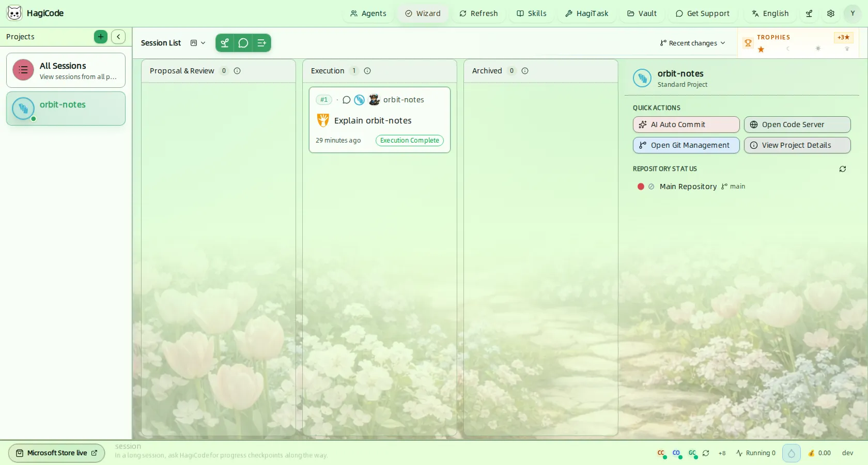Show info for the Archived column
Image resolution: width=868 pixels, height=465 pixels.
pos(525,71)
